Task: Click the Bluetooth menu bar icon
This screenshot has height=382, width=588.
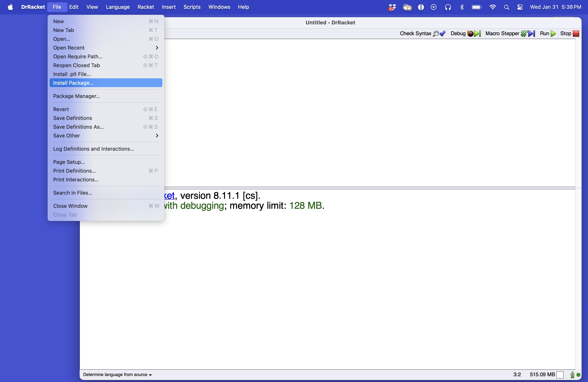Action: [462, 7]
